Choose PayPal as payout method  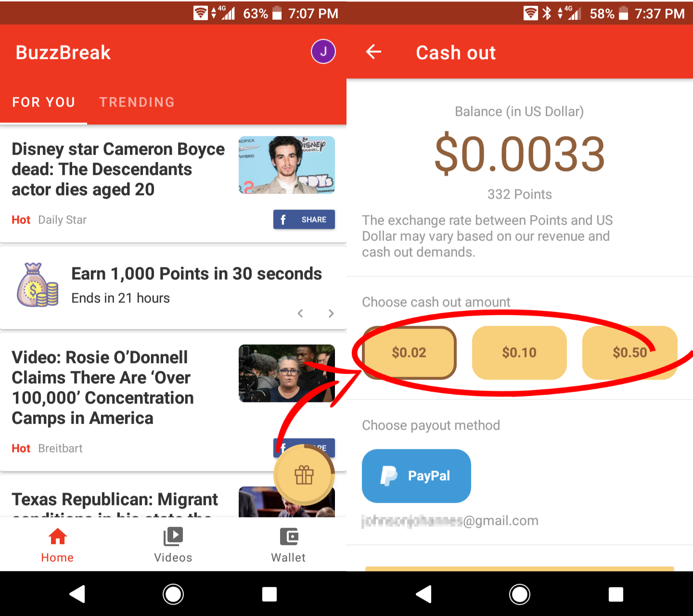tap(416, 475)
